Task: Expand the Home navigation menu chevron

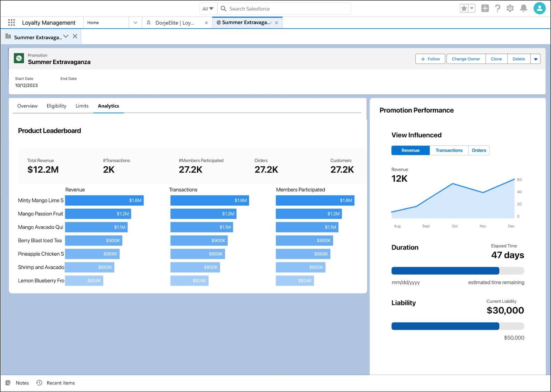Action: pyautogui.click(x=135, y=22)
